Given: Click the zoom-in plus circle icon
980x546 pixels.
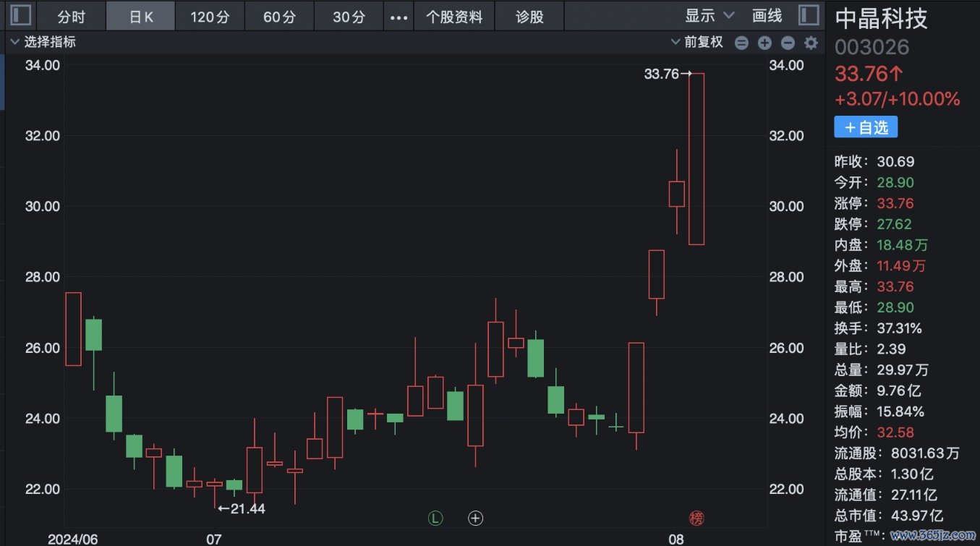Looking at the screenshot, I should [764, 43].
